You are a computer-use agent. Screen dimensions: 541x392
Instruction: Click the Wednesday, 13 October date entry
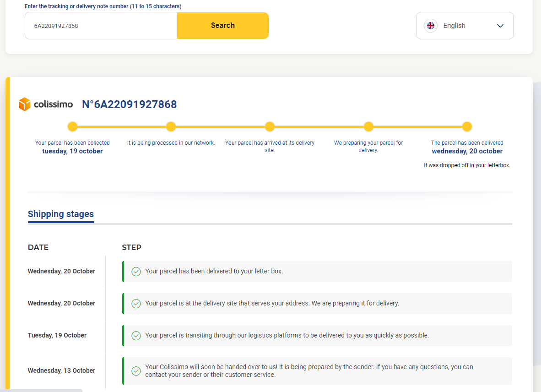pos(61,370)
